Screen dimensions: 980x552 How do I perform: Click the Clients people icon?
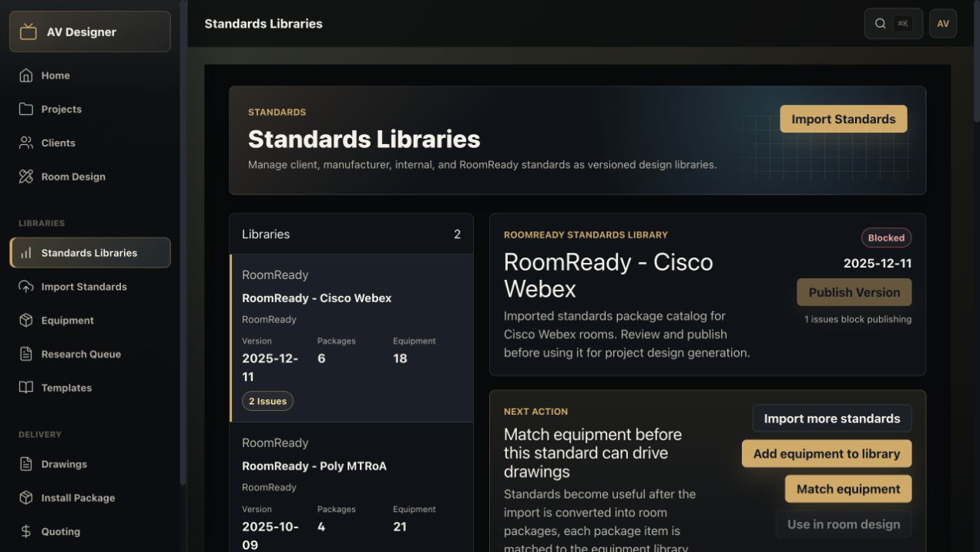pos(26,143)
